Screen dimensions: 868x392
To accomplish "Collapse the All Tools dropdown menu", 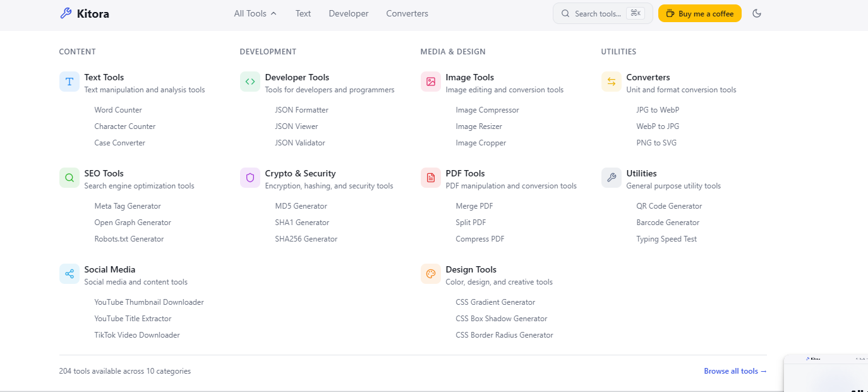I will [x=255, y=13].
